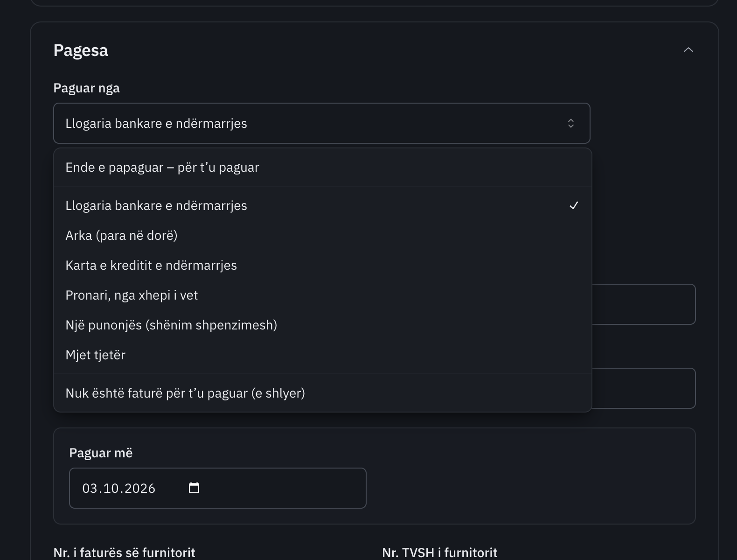
Task: Select 'Arka (para në dorë)' option
Action: point(323,236)
